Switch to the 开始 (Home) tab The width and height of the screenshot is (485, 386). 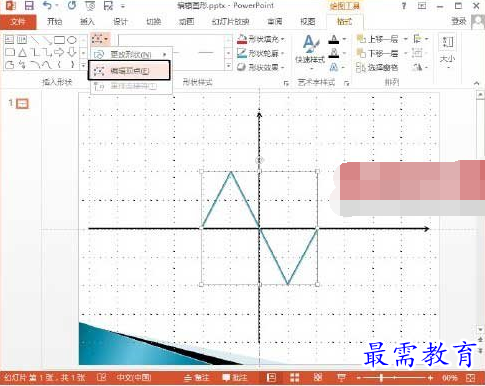click(x=54, y=22)
